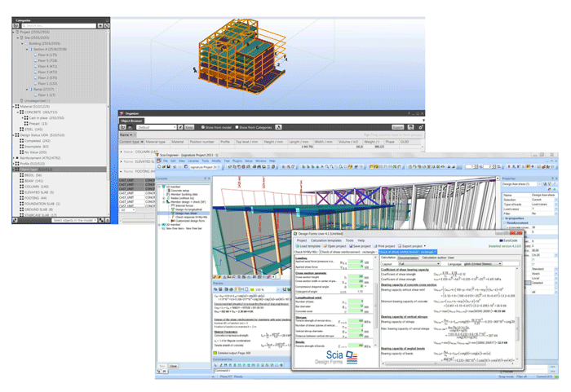The width and height of the screenshot is (571, 392).
Task: Collapse the Section A tree node
Action: 29,48
